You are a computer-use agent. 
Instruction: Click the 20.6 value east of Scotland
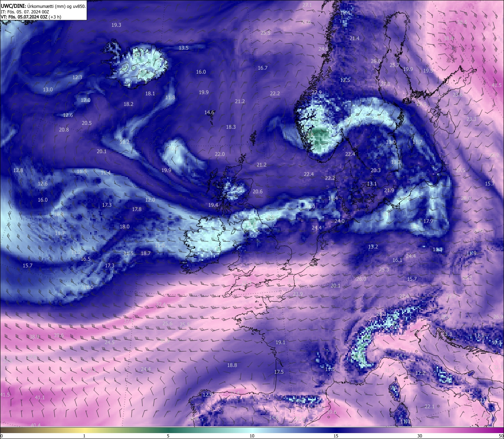258,191
